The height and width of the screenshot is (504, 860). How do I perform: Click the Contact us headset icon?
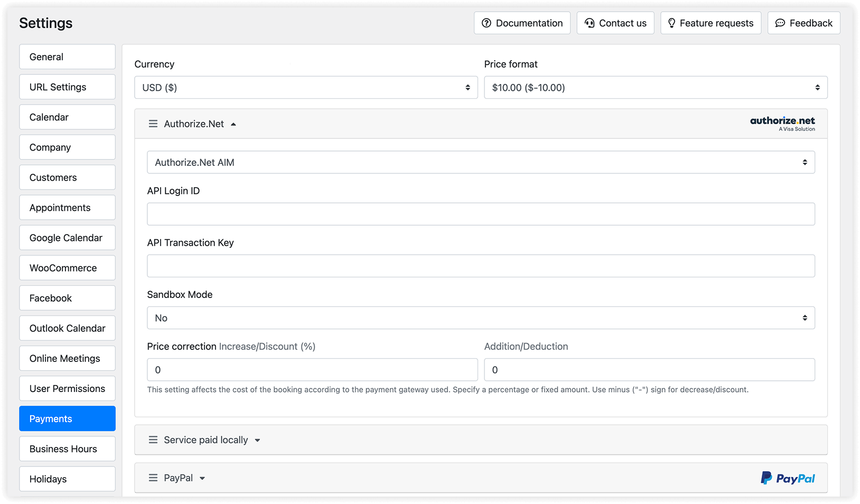coord(590,23)
